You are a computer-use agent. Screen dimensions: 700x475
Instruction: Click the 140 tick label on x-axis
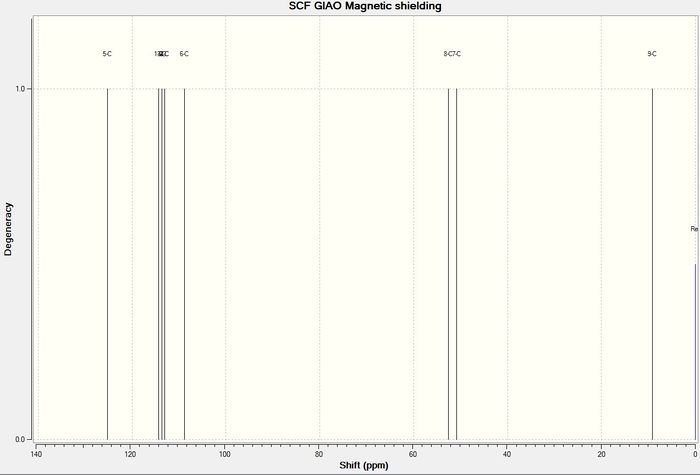click(36, 455)
